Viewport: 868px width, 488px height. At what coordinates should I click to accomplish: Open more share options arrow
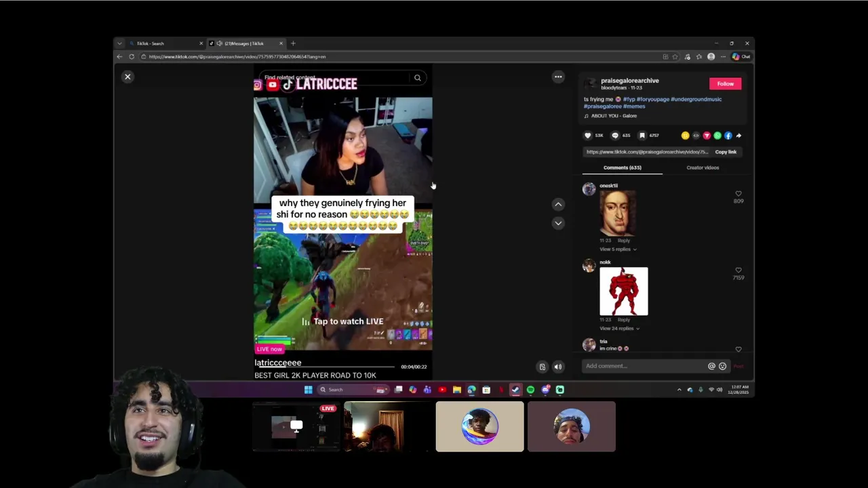pyautogui.click(x=738, y=136)
